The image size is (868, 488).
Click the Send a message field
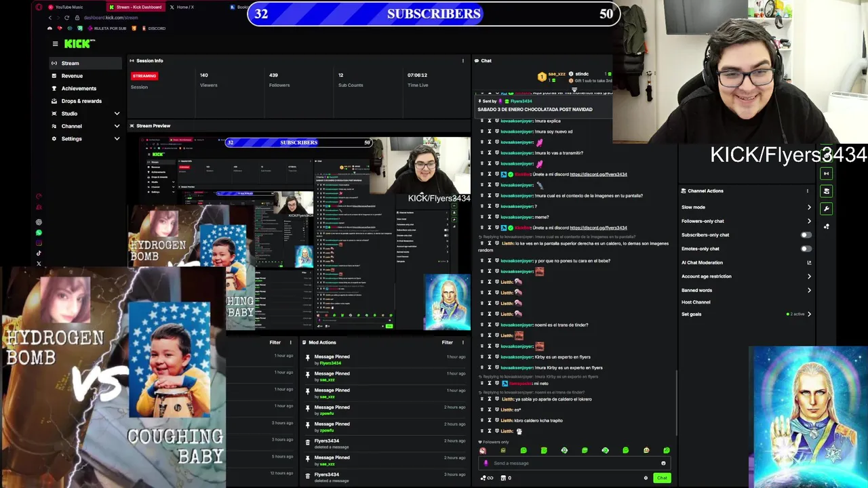point(575,463)
